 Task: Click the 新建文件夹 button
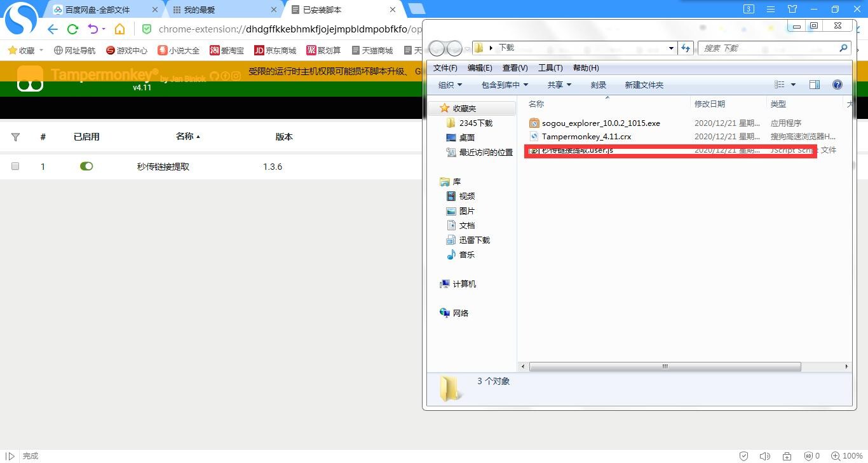644,85
